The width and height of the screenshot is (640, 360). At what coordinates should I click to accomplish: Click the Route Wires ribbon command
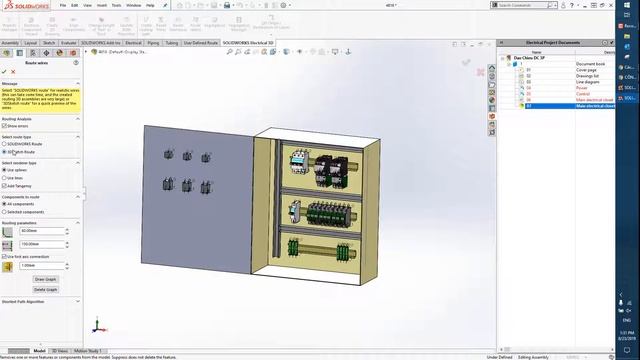161,24
